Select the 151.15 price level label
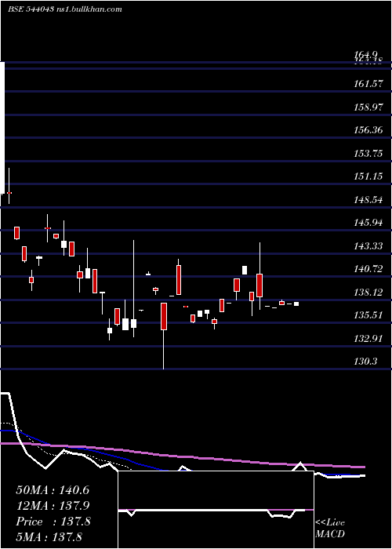 pos(368,176)
